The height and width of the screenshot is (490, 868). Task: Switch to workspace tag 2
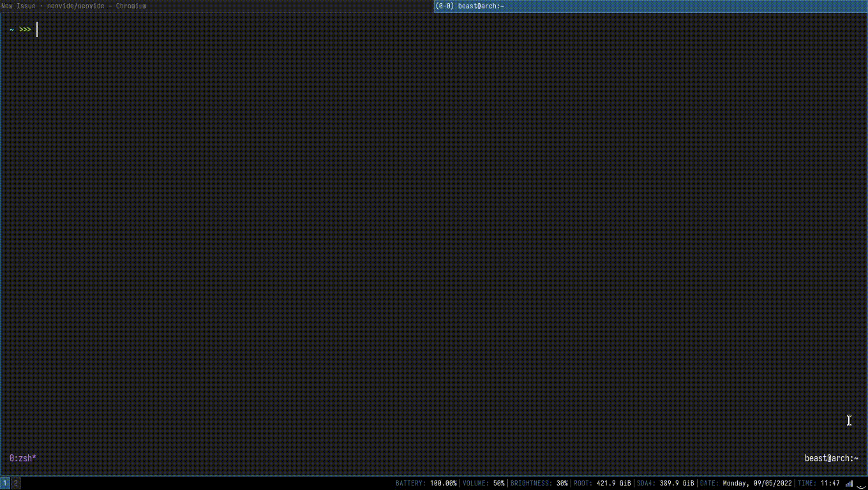click(x=15, y=483)
